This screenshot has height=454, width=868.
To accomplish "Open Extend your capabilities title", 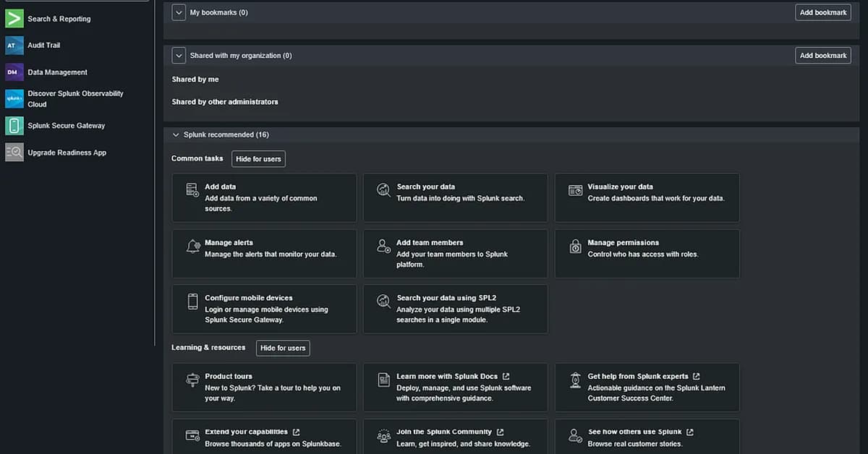I will pyautogui.click(x=247, y=432).
